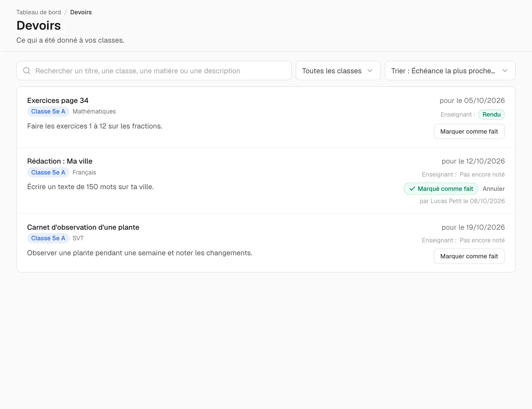Go to Tableau de bord breadcrumb
The width and height of the screenshot is (532, 409).
[x=39, y=12]
